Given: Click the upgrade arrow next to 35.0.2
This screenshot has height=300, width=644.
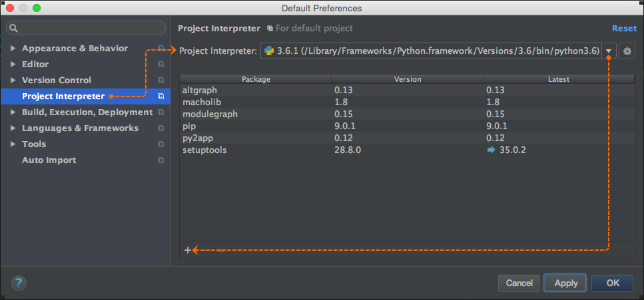Looking at the screenshot, I should click(491, 150).
